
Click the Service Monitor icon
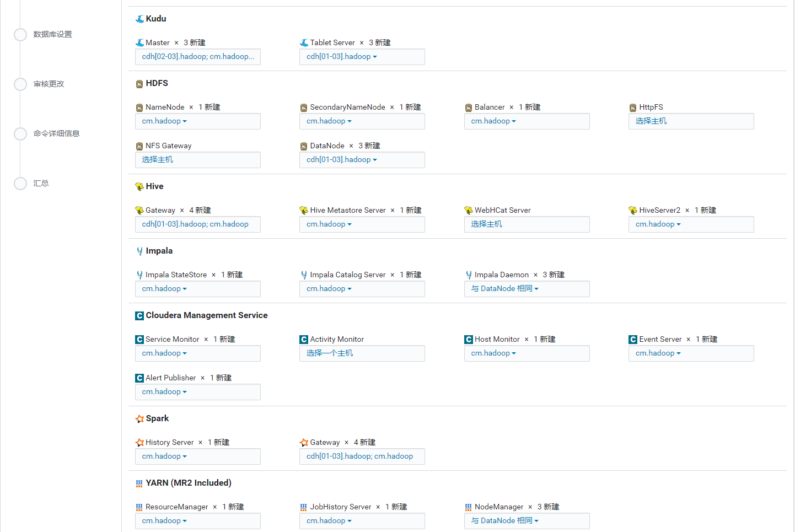pos(139,340)
